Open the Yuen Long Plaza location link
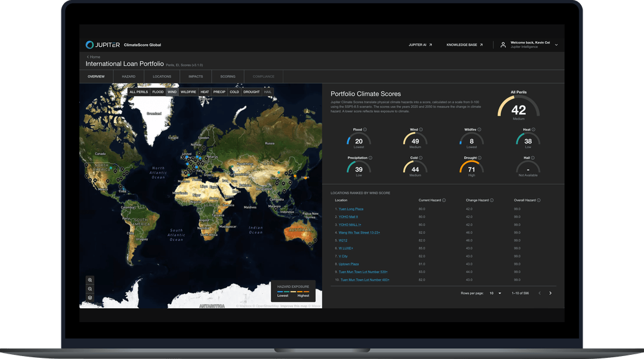 click(349, 209)
